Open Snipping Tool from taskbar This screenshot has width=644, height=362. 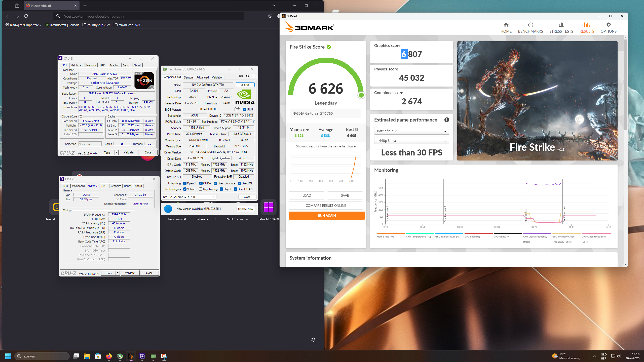point(164,356)
